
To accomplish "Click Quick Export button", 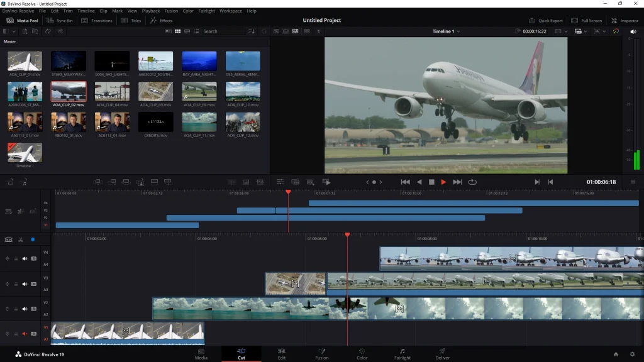I will [545, 21].
